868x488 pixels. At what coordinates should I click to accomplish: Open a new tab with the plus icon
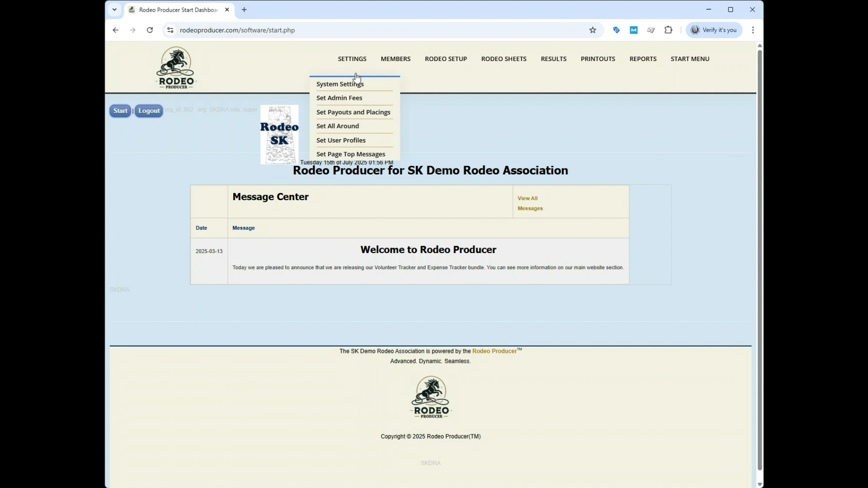coord(244,9)
